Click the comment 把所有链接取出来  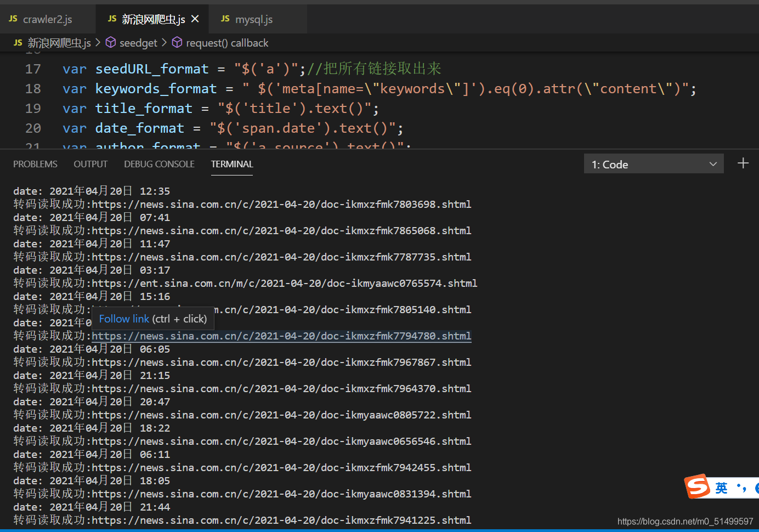(x=382, y=69)
